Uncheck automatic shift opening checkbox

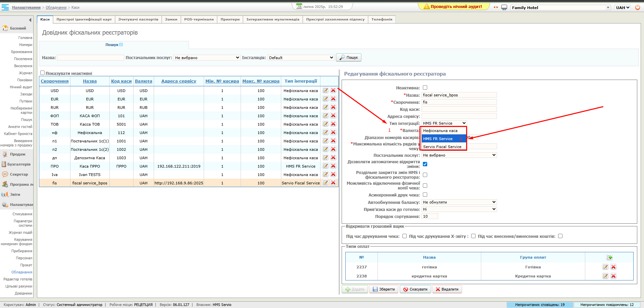point(425,164)
